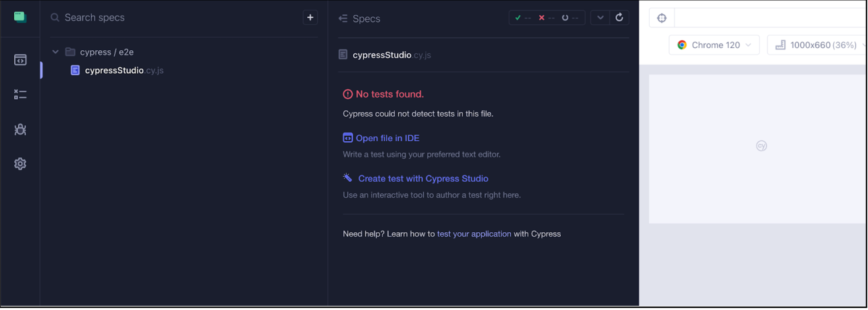
Task: Click Open file in IDE link
Action: click(387, 138)
